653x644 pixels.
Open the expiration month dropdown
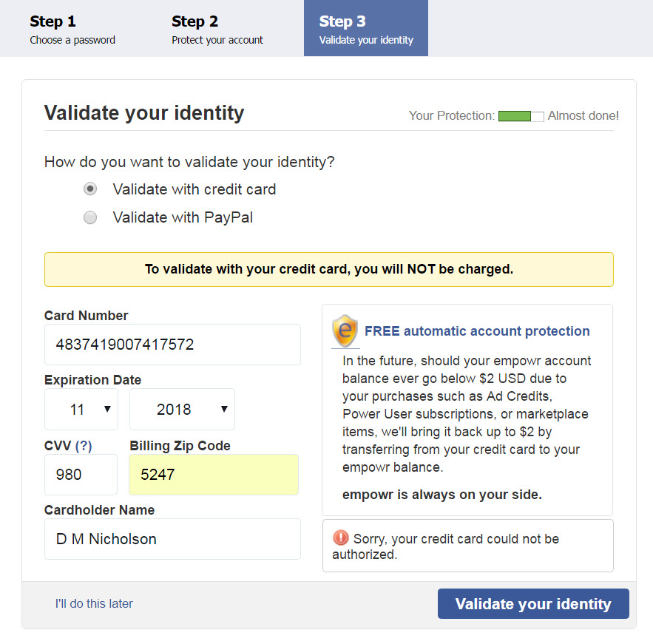coord(81,410)
